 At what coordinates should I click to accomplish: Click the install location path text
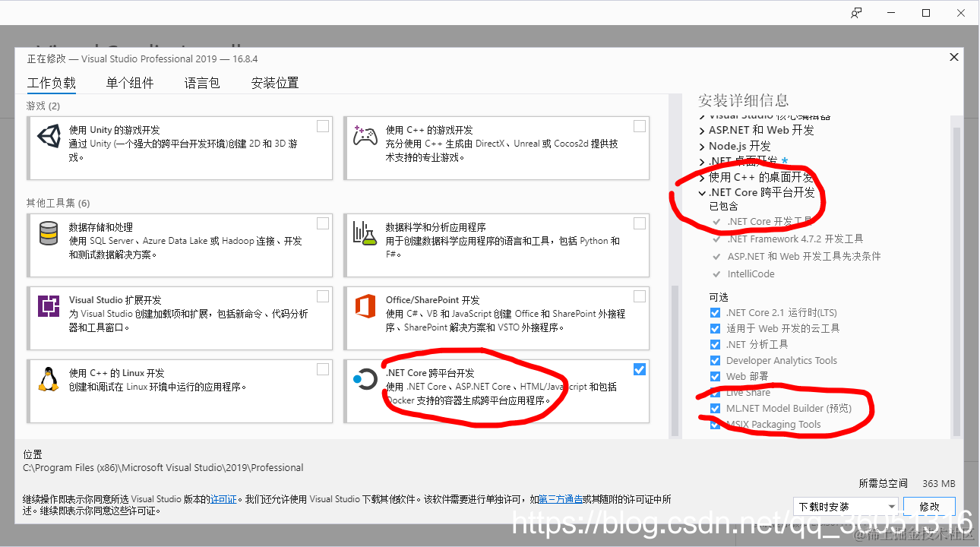tap(163, 468)
